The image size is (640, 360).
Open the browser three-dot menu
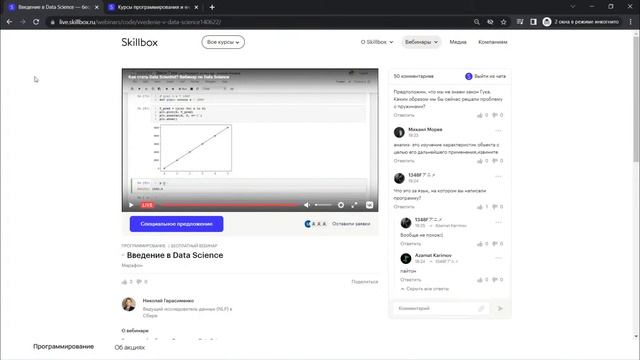(631, 22)
